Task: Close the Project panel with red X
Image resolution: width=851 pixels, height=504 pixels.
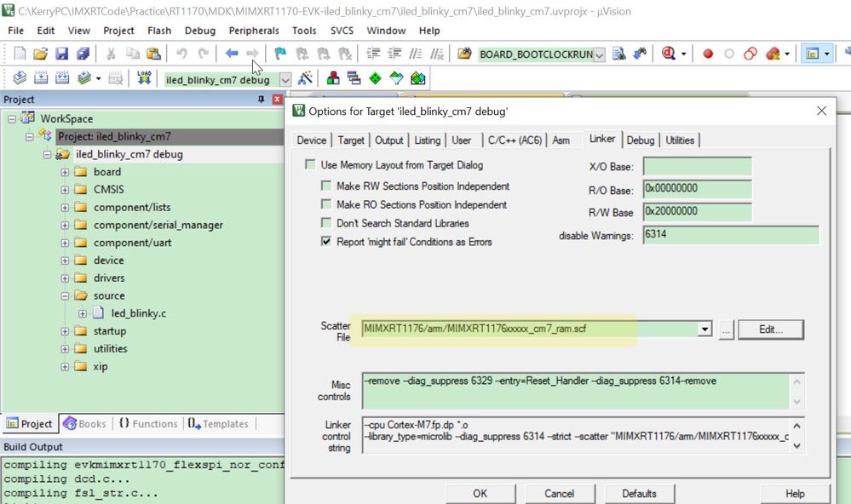Action: coord(277,100)
